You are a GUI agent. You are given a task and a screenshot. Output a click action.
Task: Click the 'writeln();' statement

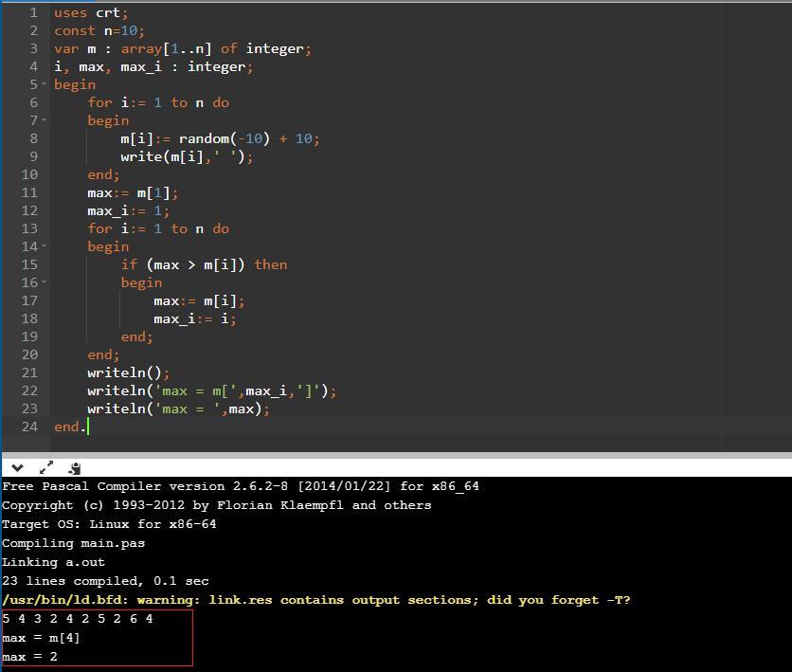click(128, 372)
